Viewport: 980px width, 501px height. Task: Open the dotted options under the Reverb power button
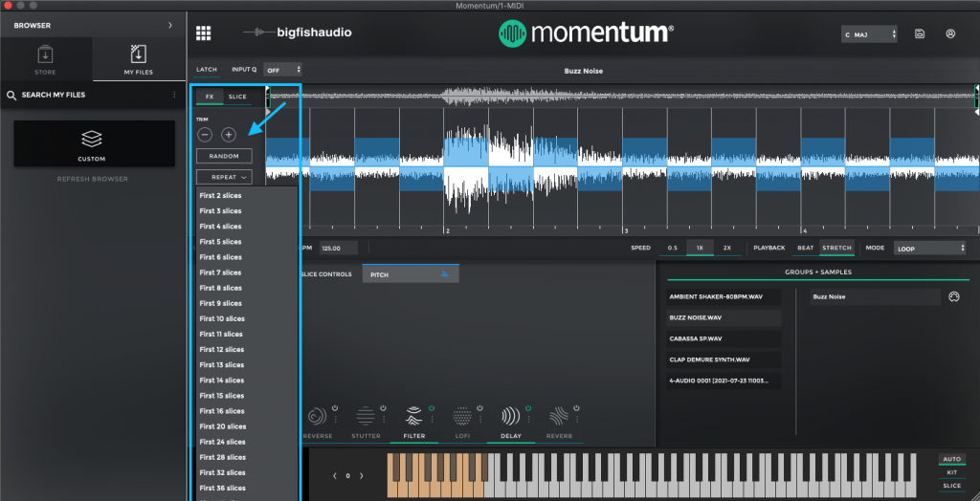[577, 419]
